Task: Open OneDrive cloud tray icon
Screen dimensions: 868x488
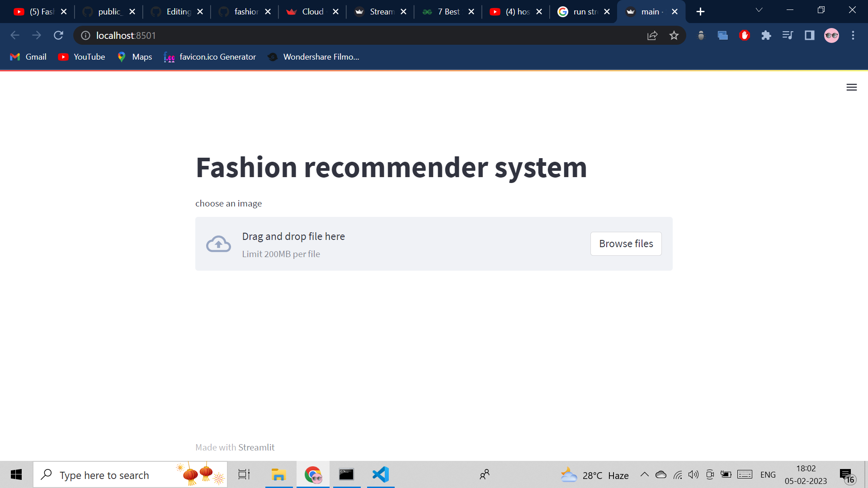Action: (661, 474)
